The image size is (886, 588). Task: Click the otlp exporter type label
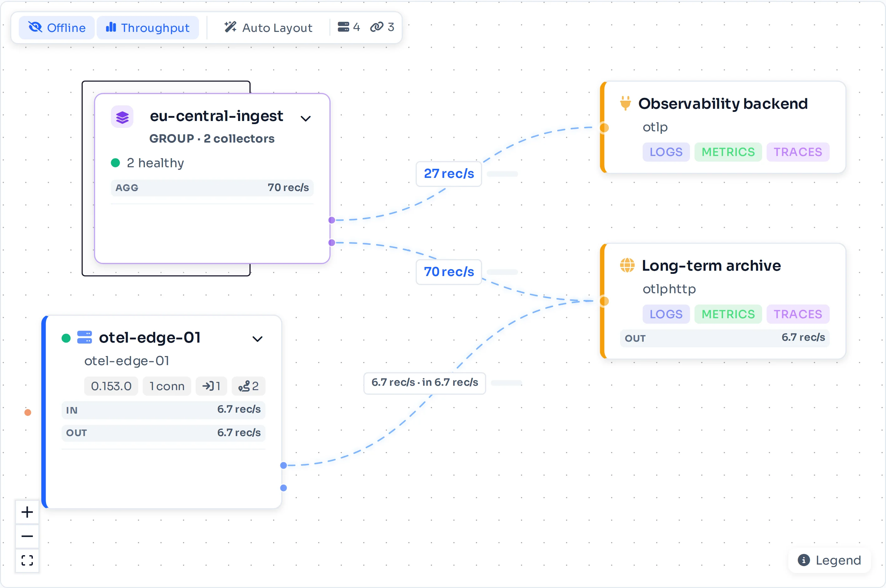pos(655,127)
